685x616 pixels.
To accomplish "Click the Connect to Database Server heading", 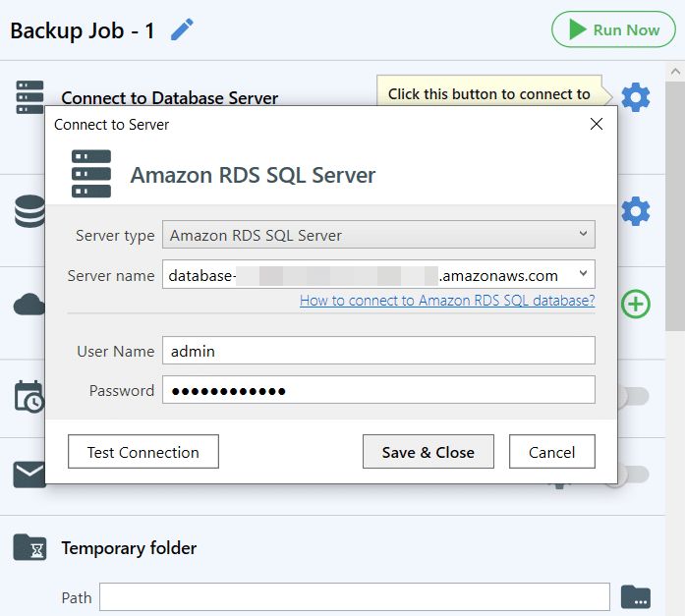I will click(x=169, y=98).
